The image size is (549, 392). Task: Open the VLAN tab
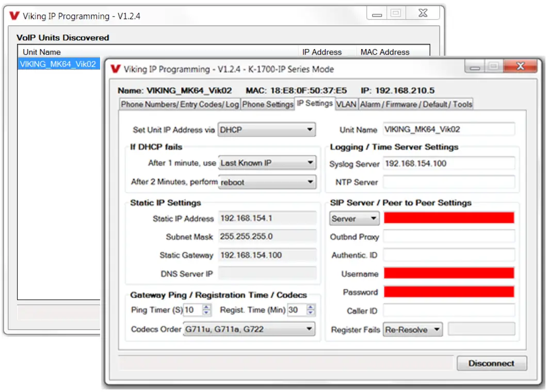pyautogui.click(x=346, y=104)
